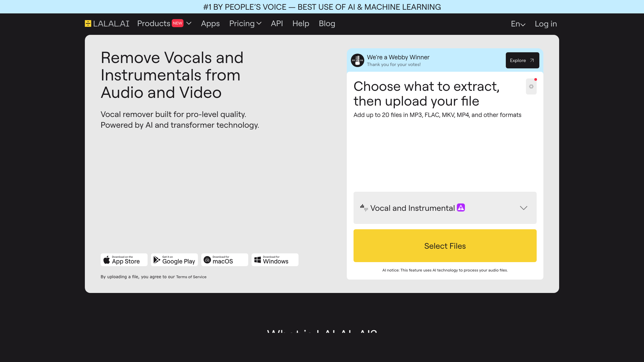Screen dimensions: 644x362
Task: Download on the App Store badge
Action: click(124, 260)
